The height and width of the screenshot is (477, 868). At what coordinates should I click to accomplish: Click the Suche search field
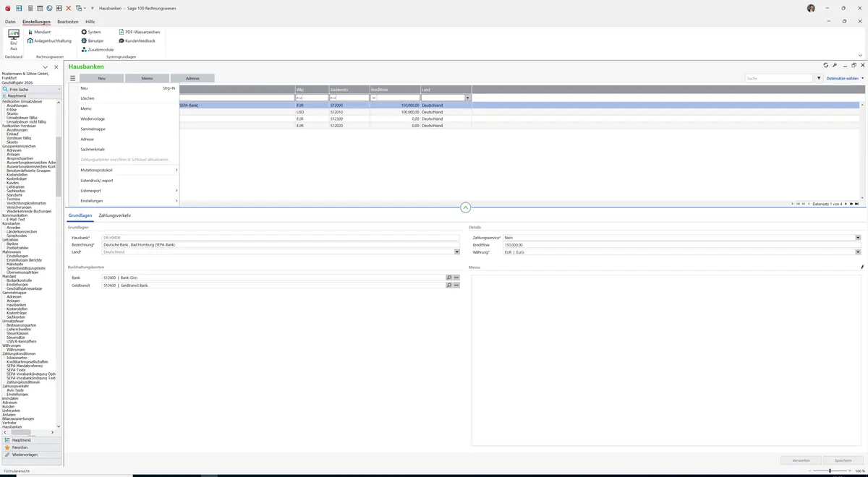pos(780,78)
